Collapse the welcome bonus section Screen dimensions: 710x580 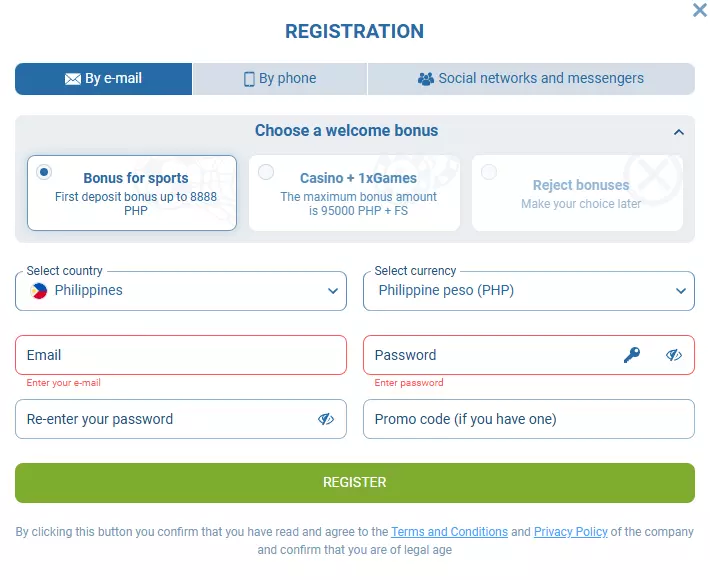coord(679,132)
